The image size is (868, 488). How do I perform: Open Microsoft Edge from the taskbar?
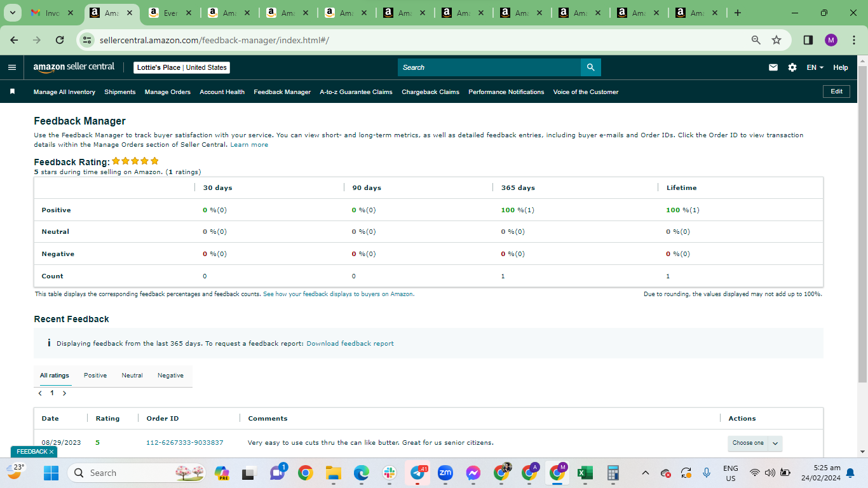tap(362, 473)
